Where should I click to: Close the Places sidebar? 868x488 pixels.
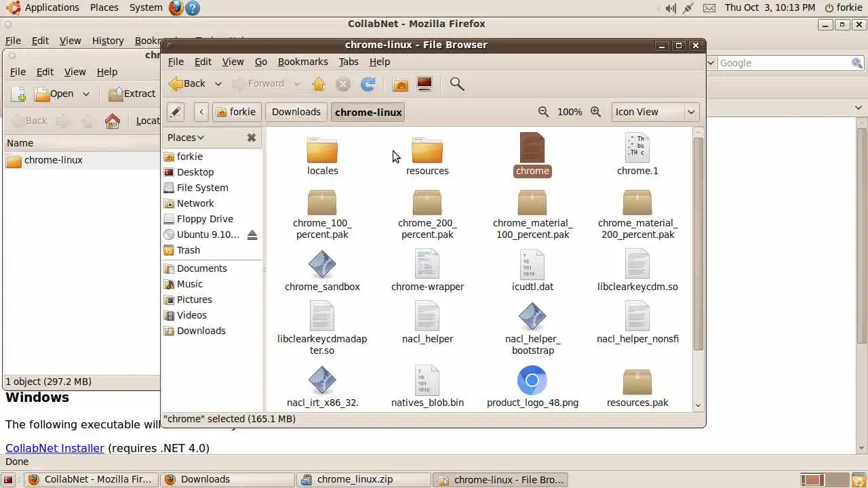tap(252, 138)
